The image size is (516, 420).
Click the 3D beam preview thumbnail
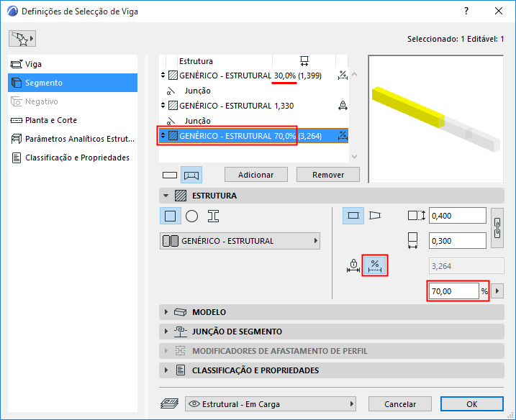click(435, 119)
